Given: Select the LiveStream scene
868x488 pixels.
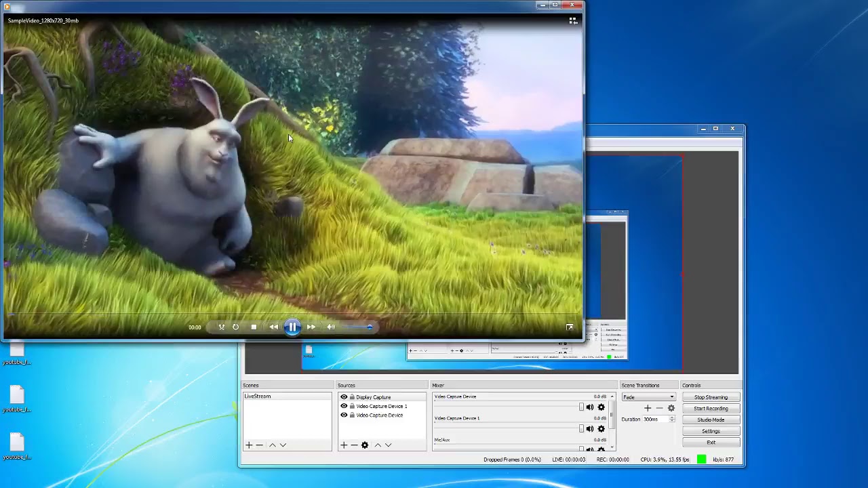Looking at the screenshot, I should coord(288,396).
